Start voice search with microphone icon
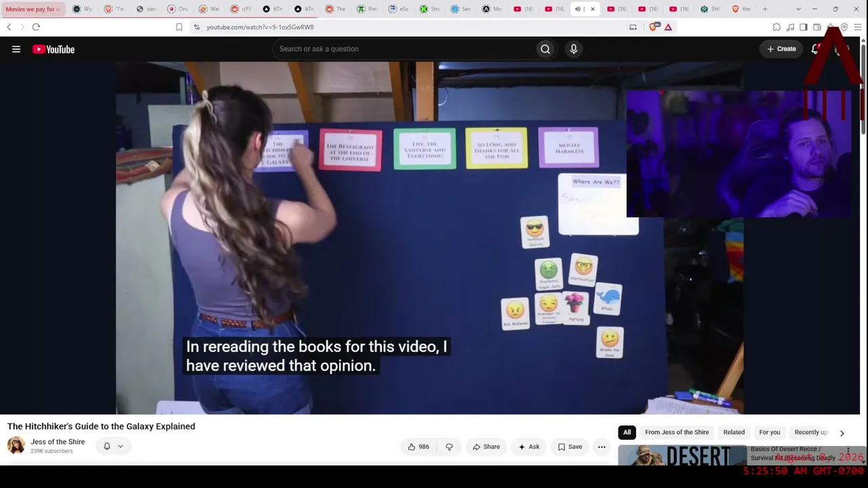Viewport: 868px width, 488px height. click(x=574, y=49)
